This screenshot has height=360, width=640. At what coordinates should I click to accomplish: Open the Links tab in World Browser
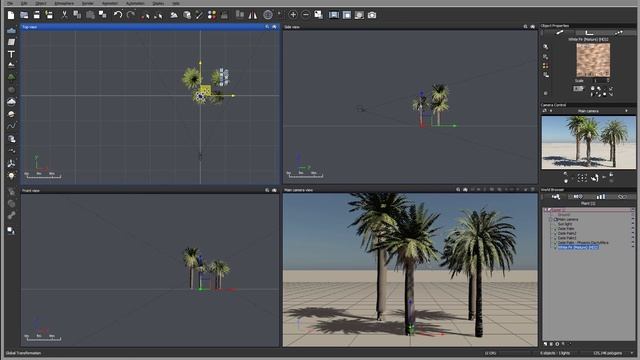622,197
